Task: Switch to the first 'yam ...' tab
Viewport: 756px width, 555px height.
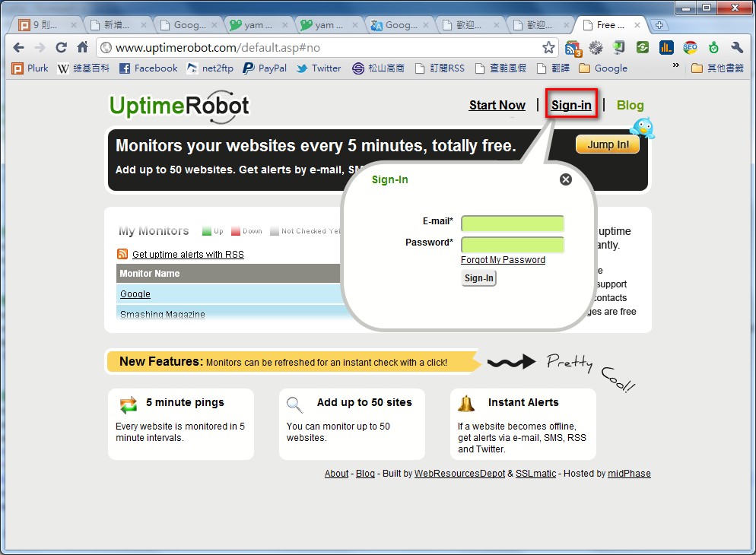Action: [259, 25]
